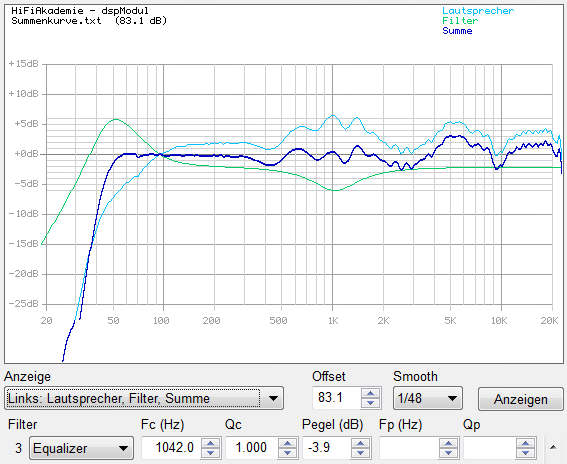Increase the Offset value with up arrow

pyautogui.click(x=371, y=393)
